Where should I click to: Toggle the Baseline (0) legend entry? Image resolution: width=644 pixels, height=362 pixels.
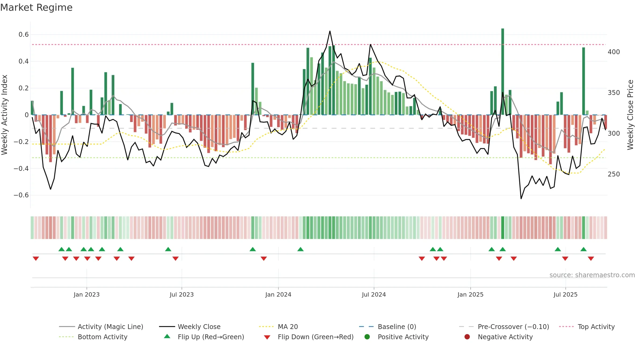click(387, 327)
